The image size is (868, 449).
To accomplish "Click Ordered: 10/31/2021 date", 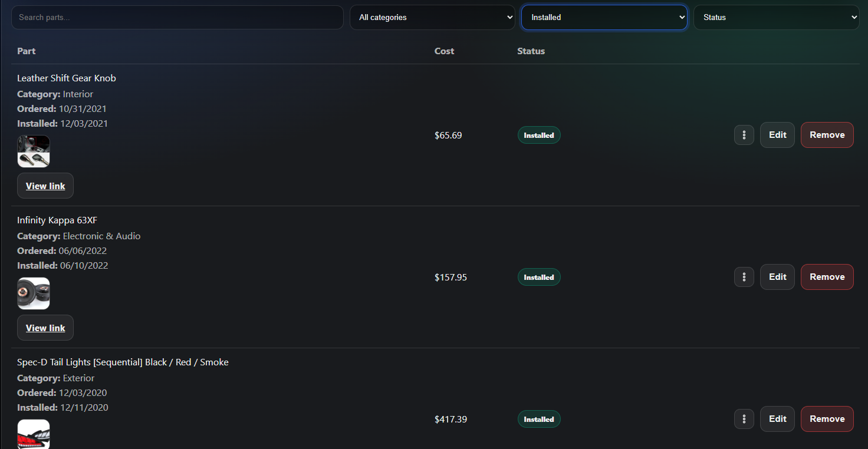I will pyautogui.click(x=62, y=109).
